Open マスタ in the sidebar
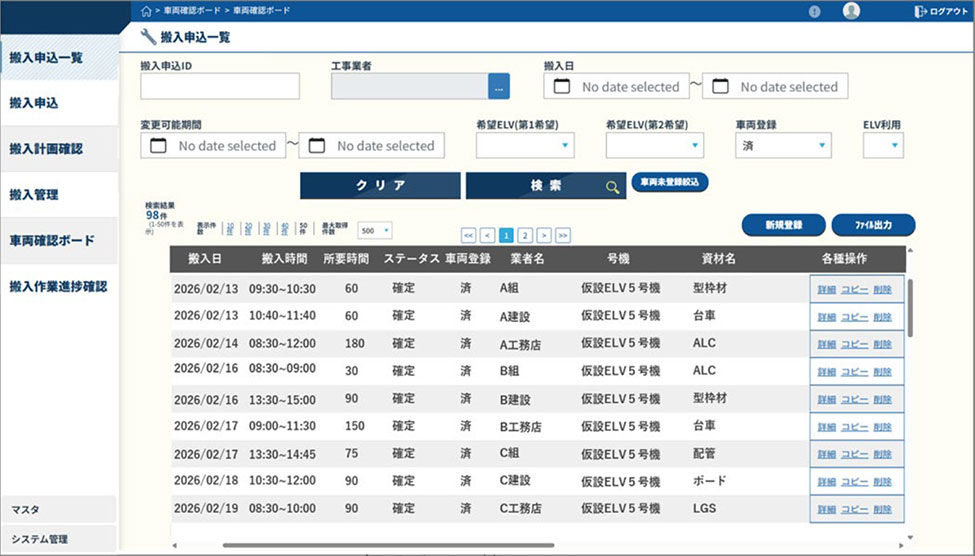975x556 pixels. point(58,509)
